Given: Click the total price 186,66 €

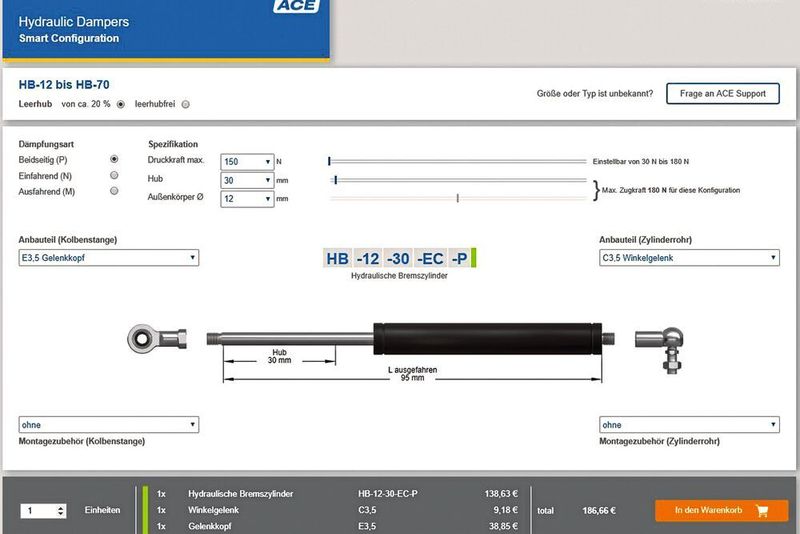Looking at the screenshot, I should pyautogui.click(x=599, y=511).
